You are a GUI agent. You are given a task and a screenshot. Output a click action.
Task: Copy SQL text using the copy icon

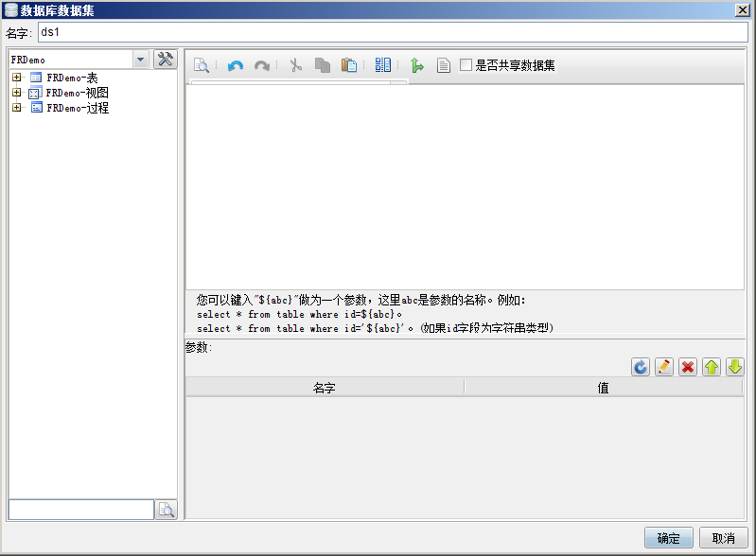click(x=322, y=65)
